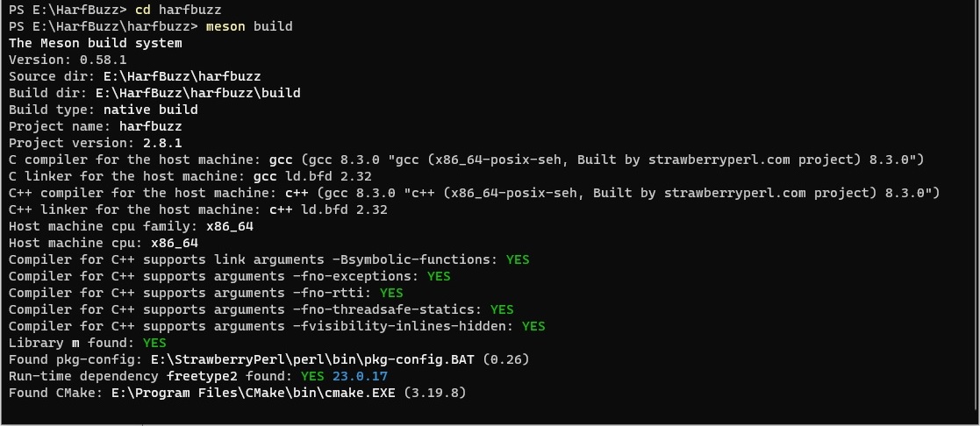Click 'x86_64' in Host machine cpu family line

pyautogui.click(x=229, y=226)
